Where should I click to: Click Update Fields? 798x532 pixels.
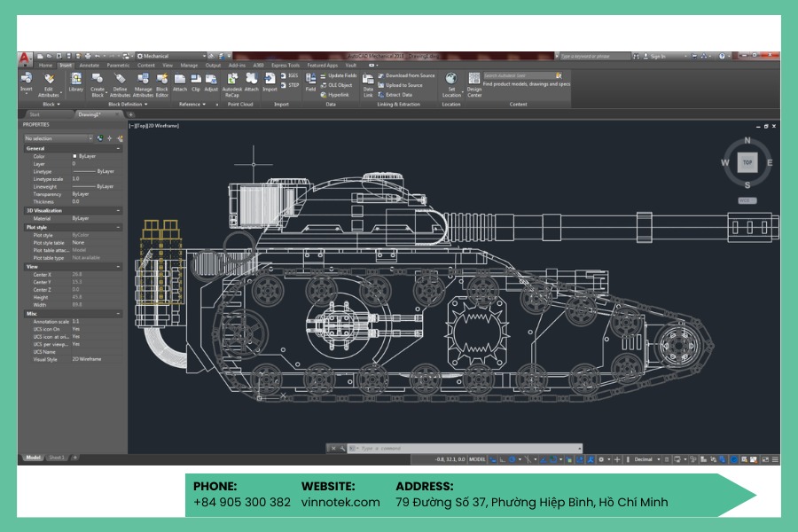[x=339, y=76]
